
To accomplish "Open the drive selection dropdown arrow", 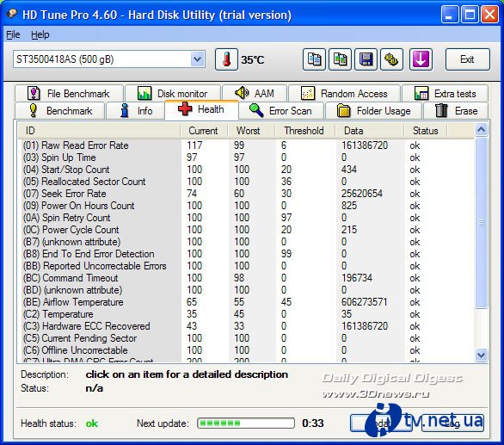I will (x=197, y=59).
